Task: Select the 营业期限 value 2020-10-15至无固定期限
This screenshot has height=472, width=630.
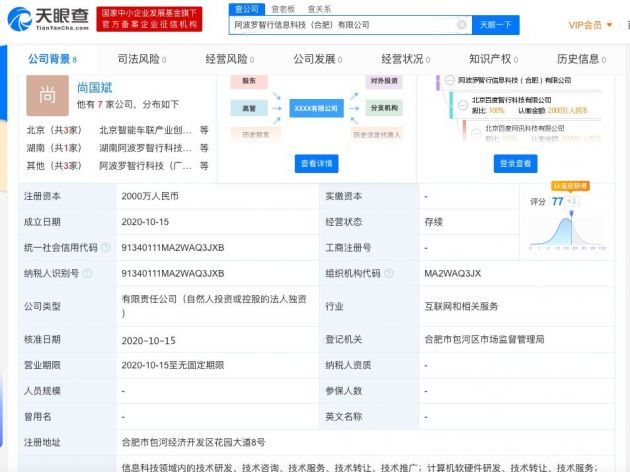Action: point(173,365)
